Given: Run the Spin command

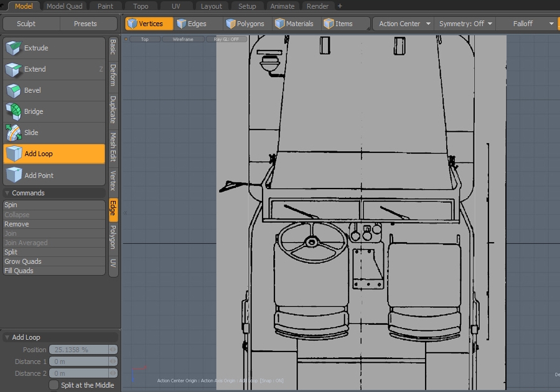Looking at the screenshot, I should tap(54, 205).
